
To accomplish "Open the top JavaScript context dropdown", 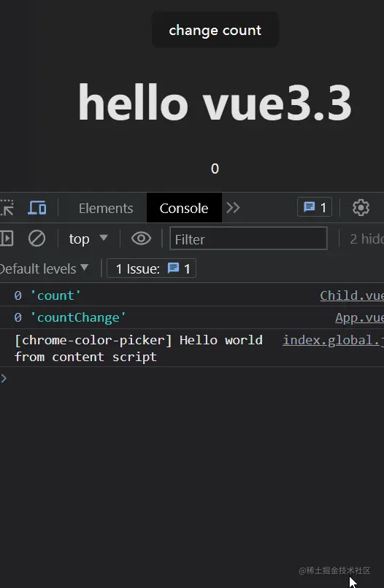I will (x=88, y=239).
